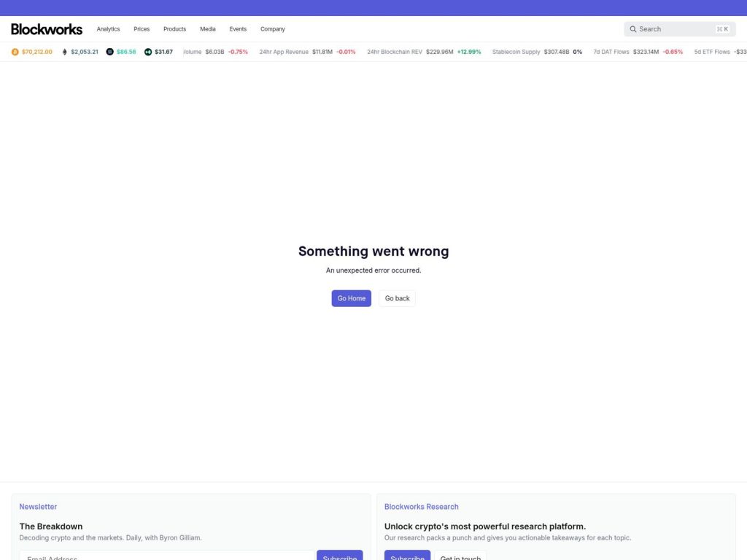Open the Company menu

tap(272, 28)
